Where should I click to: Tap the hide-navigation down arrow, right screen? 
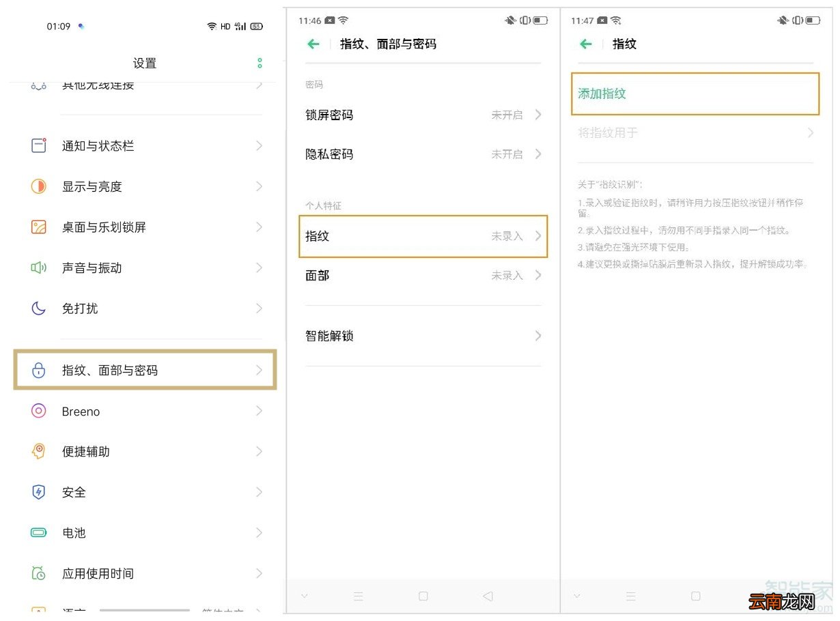(577, 596)
